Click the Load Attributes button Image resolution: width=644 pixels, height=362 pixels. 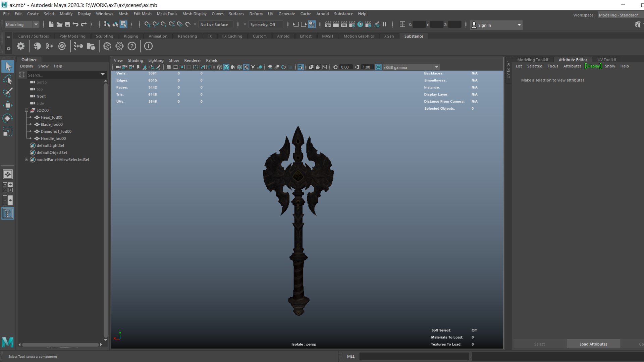pyautogui.click(x=593, y=344)
